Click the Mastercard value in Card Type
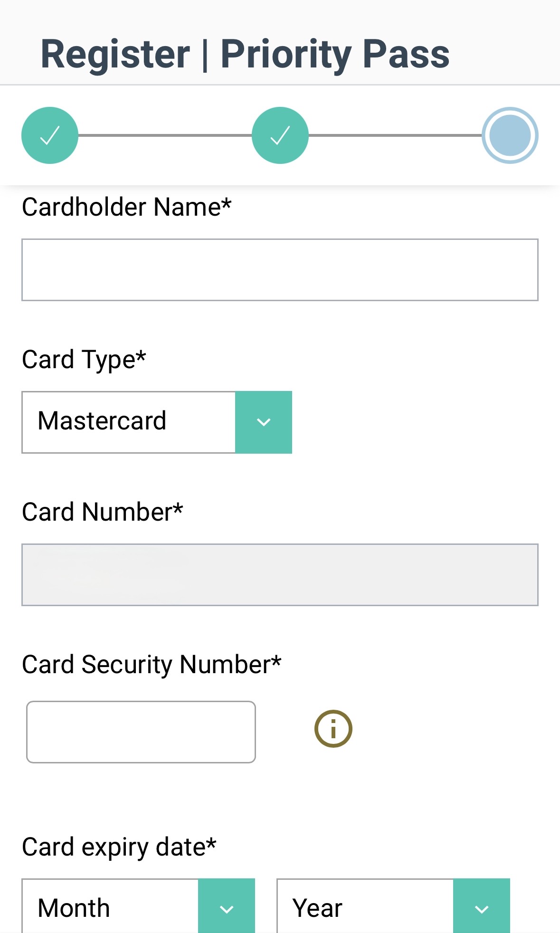Viewport: 560px width, 933px height. coord(102,421)
